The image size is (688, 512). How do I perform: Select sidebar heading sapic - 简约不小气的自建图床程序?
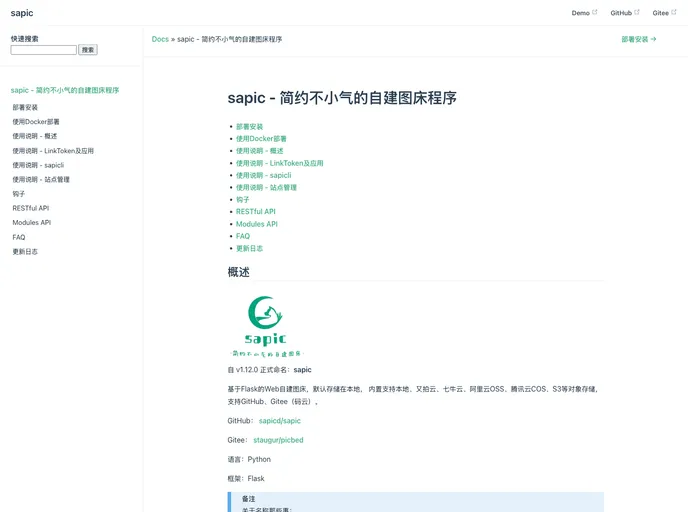point(65,90)
